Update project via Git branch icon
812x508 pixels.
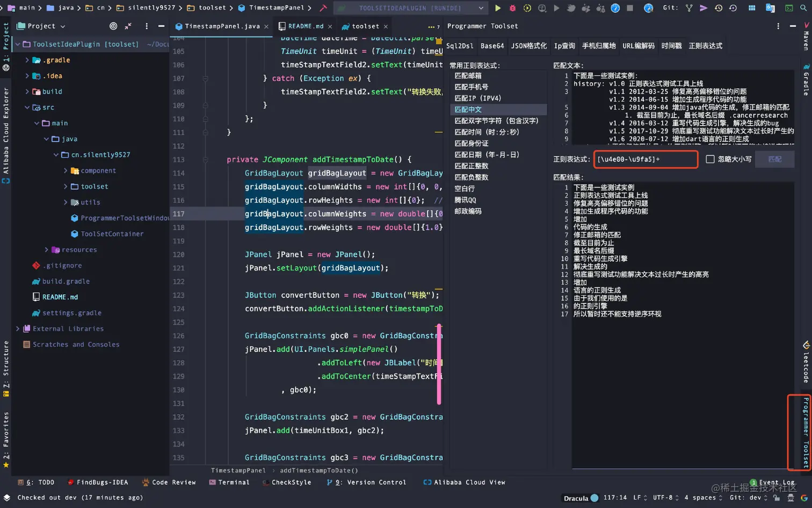coord(689,8)
